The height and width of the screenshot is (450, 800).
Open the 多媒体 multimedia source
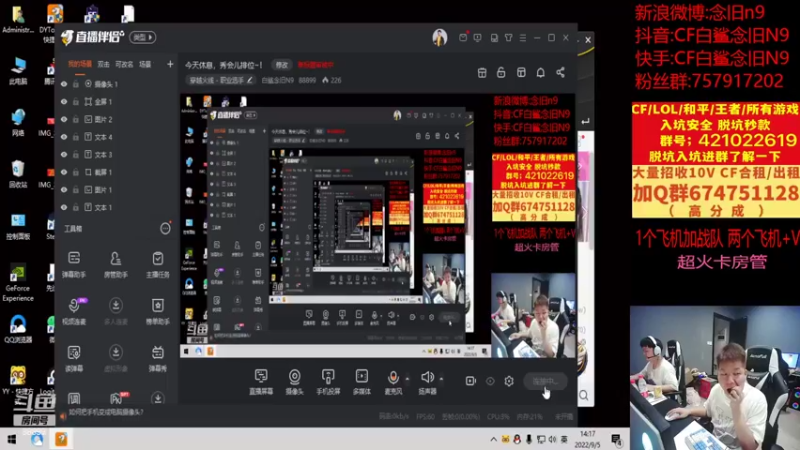[362, 382]
